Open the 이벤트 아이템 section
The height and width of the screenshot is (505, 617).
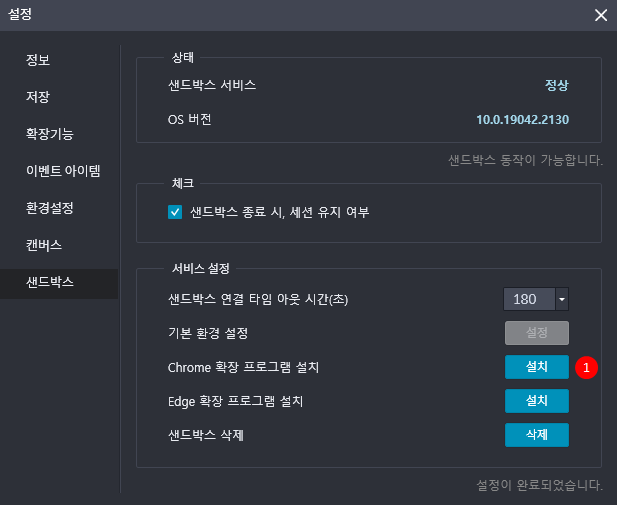(x=63, y=171)
